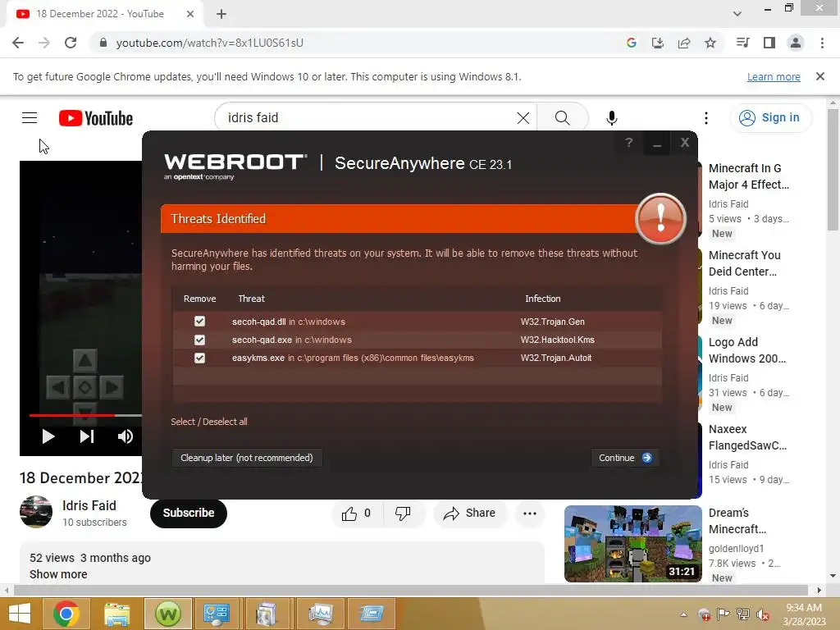Click the browser Forward arrow

[x=44, y=43]
